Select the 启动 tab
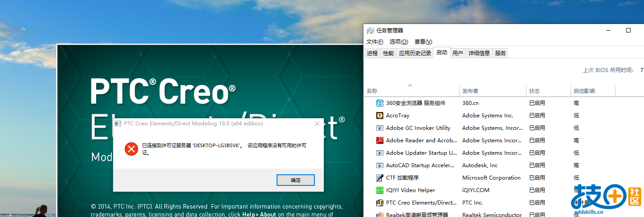This screenshot has width=644, height=217. pyautogui.click(x=442, y=52)
